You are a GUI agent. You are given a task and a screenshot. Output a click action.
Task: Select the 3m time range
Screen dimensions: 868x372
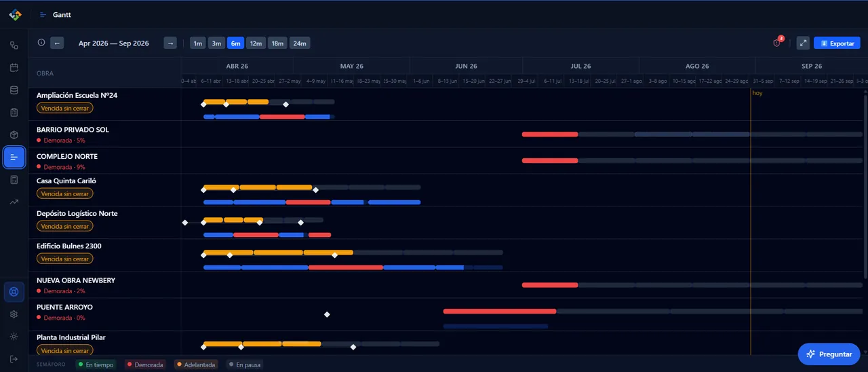[216, 43]
